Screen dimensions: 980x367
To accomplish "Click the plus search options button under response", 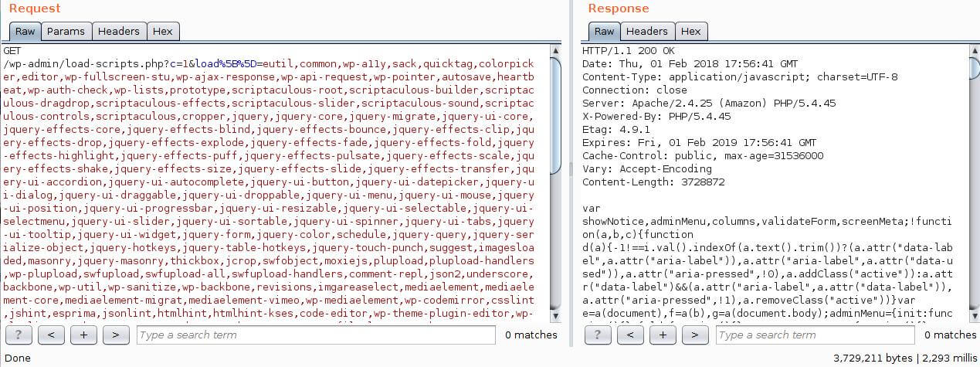I will [x=663, y=335].
